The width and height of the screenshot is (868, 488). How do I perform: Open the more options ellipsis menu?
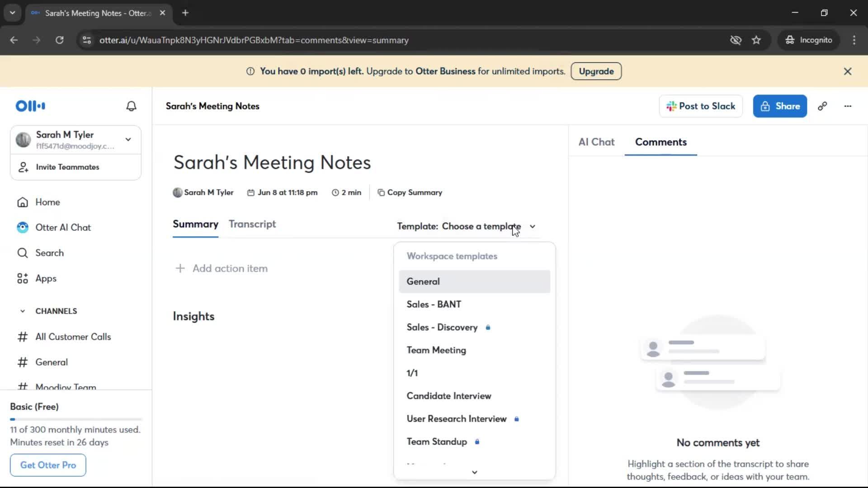point(848,106)
